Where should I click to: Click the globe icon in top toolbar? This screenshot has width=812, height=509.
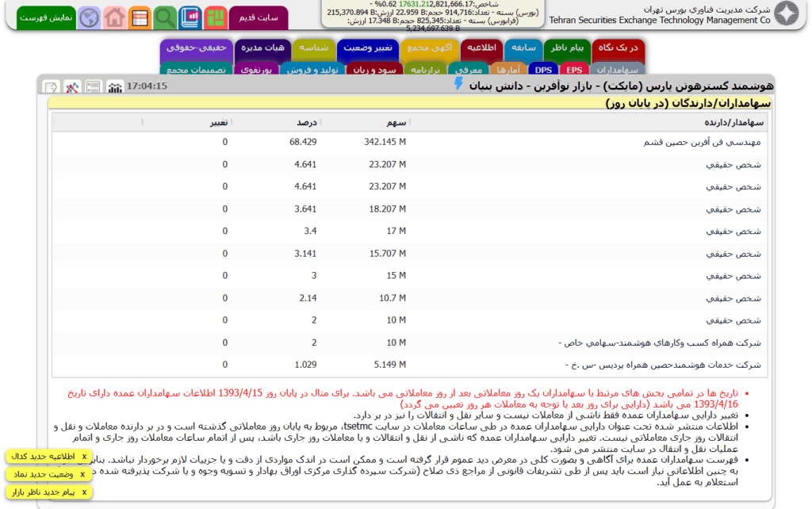coord(89,17)
